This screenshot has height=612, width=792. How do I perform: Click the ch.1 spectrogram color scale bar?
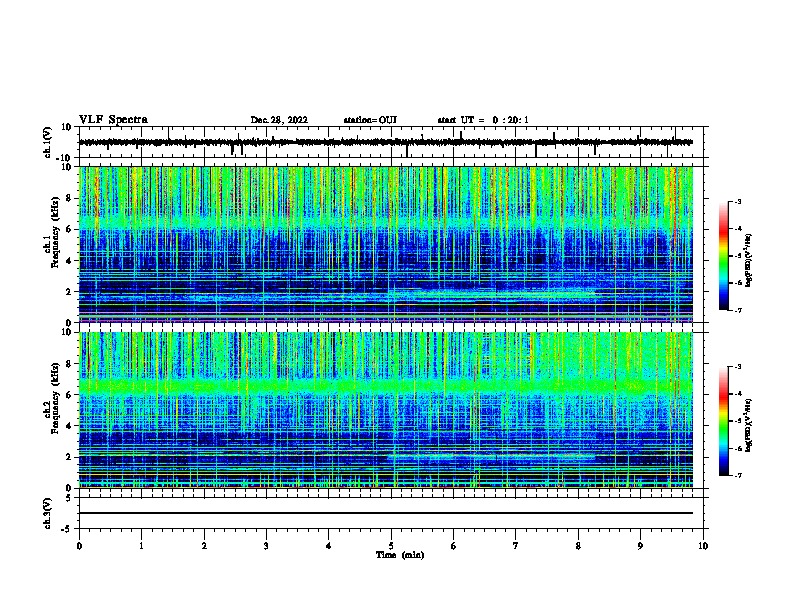(x=724, y=256)
